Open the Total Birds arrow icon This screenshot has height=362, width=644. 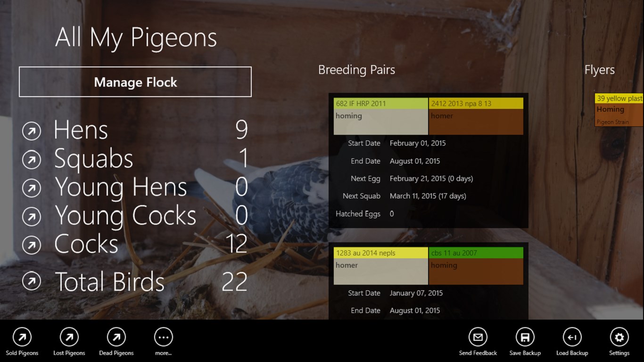click(x=32, y=282)
